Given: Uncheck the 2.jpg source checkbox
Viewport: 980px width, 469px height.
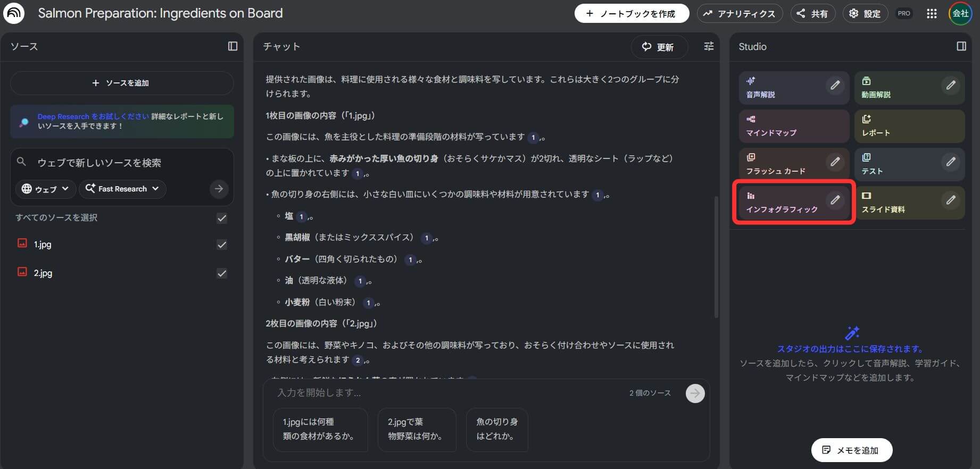Looking at the screenshot, I should [222, 273].
